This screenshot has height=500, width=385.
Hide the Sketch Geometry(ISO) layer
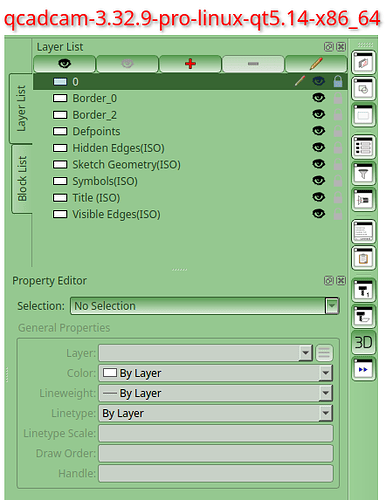click(x=319, y=164)
